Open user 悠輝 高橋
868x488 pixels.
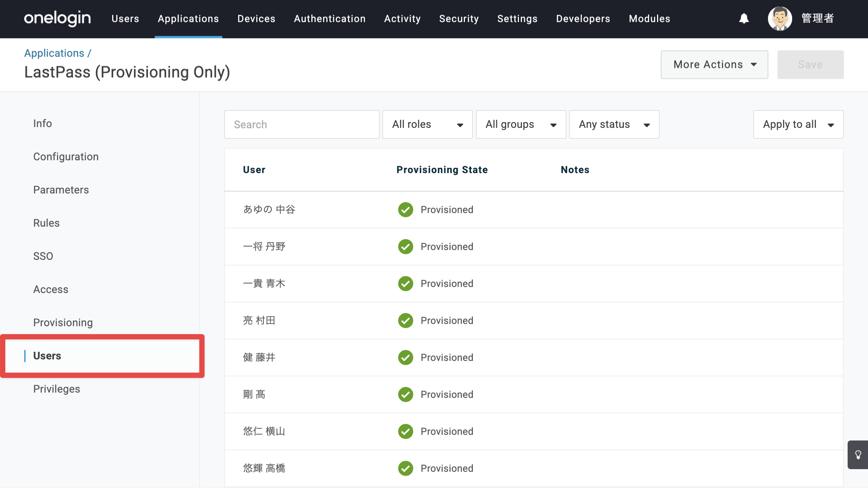click(x=264, y=468)
